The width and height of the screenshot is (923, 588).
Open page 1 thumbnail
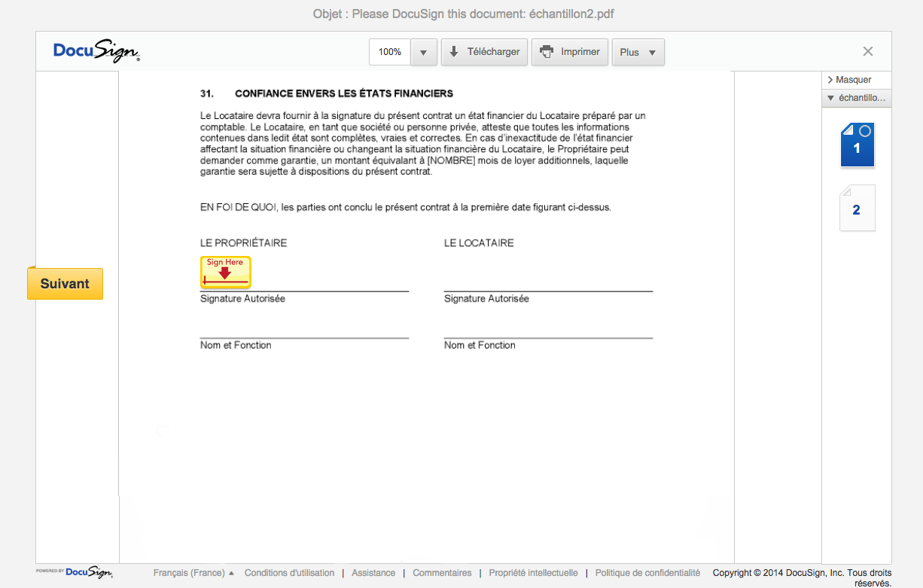click(857, 145)
